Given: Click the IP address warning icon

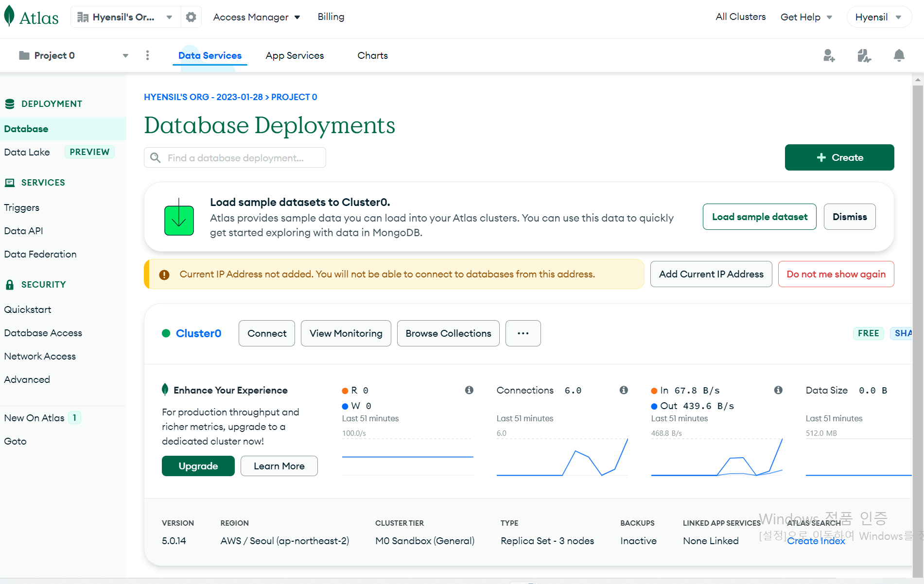Looking at the screenshot, I should (164, 275).
